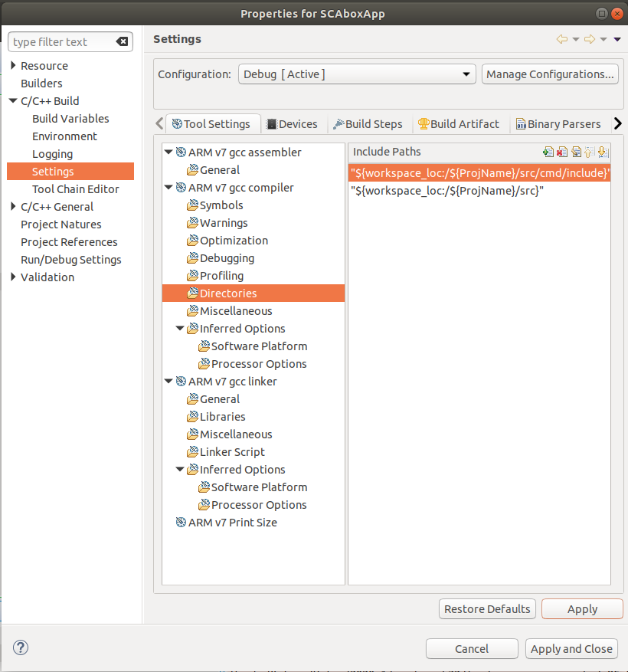Switch to the Binary Parsers tab

tap(558, 124)
